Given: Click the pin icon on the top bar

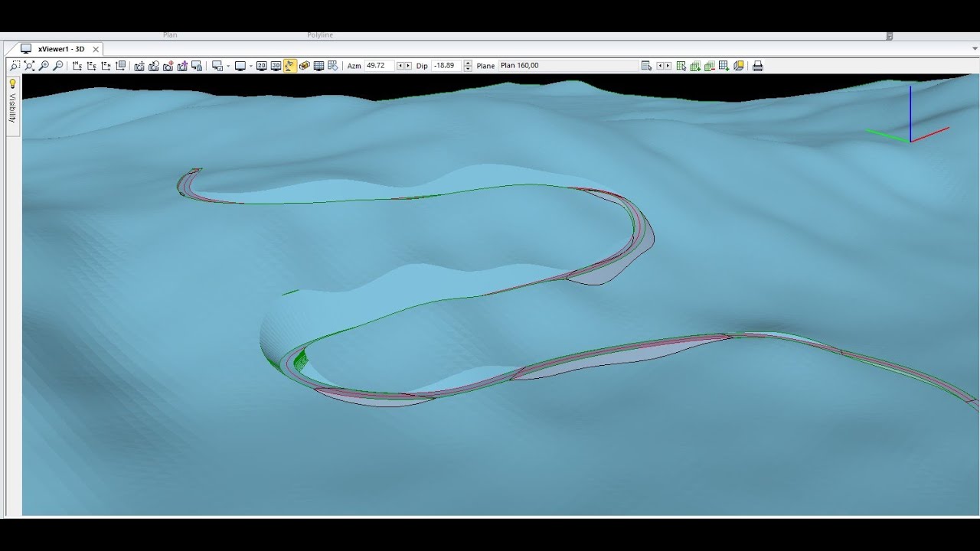Looking at the screenshot, I should (x=889, y=36).
